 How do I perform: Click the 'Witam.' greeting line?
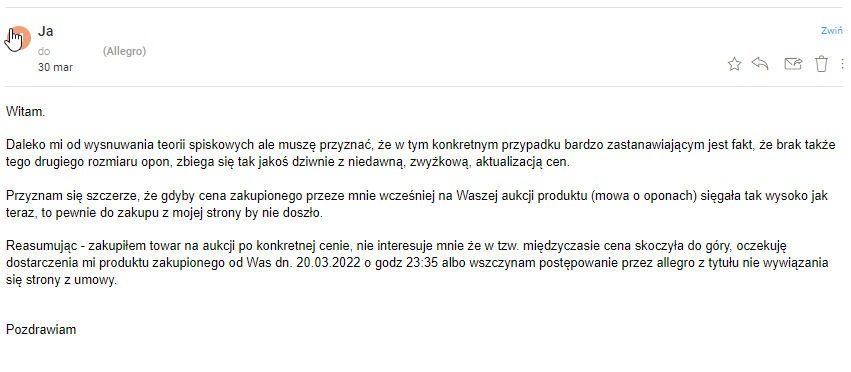tap(26, 112)
